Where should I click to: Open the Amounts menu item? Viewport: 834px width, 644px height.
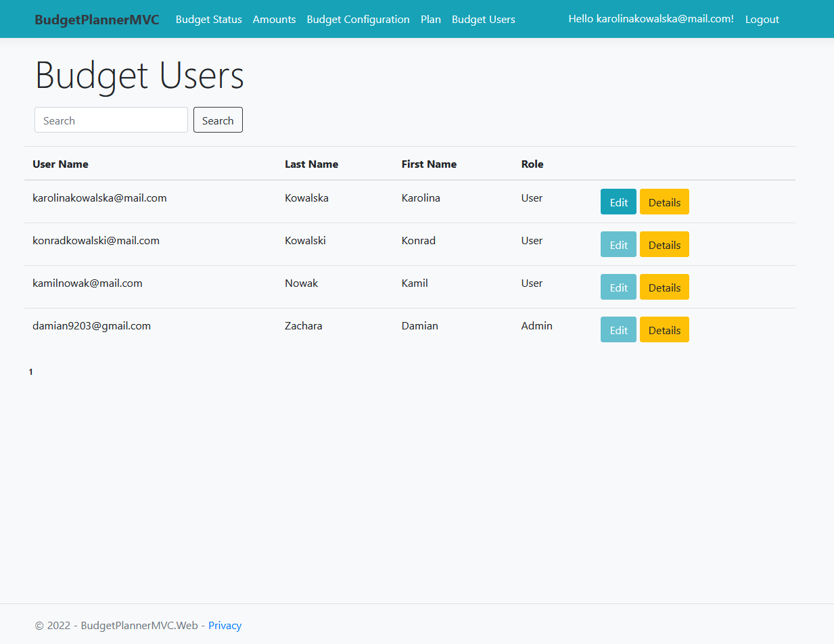[275, 20]
